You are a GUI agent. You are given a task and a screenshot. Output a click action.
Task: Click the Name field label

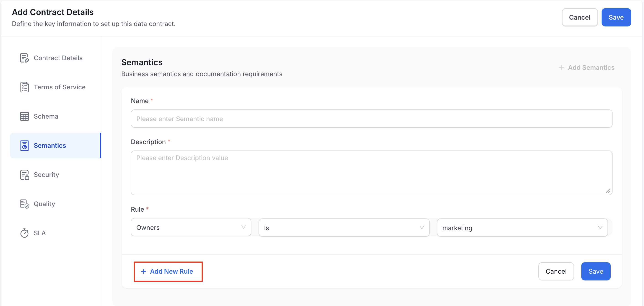coord(140,101)
